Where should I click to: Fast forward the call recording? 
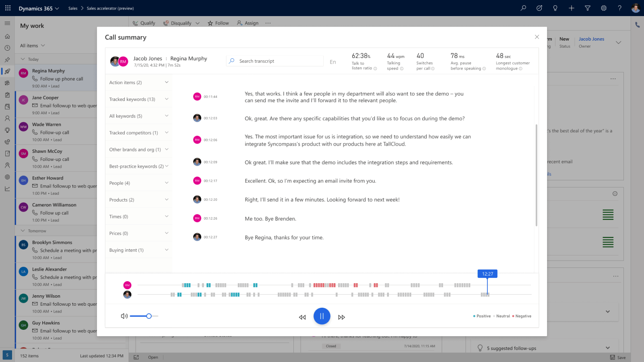coord(342,317)
